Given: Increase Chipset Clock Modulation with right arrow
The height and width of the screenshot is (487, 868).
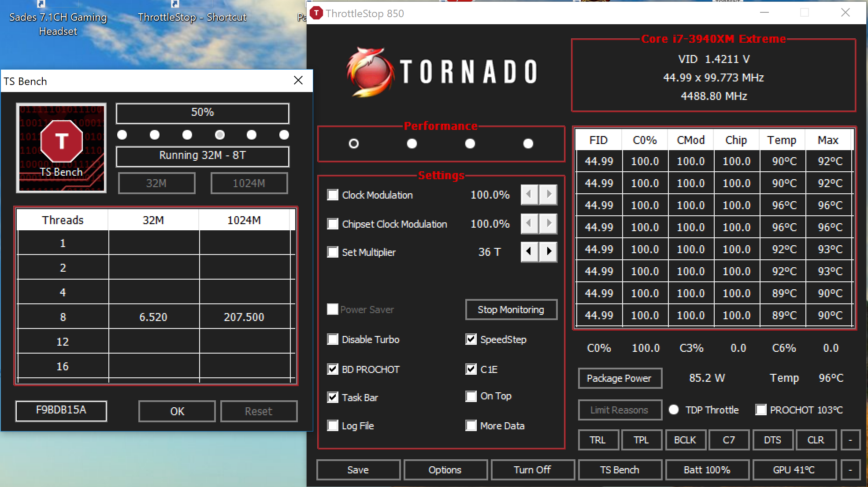Looking at the screenshot, I should (549, 224).
